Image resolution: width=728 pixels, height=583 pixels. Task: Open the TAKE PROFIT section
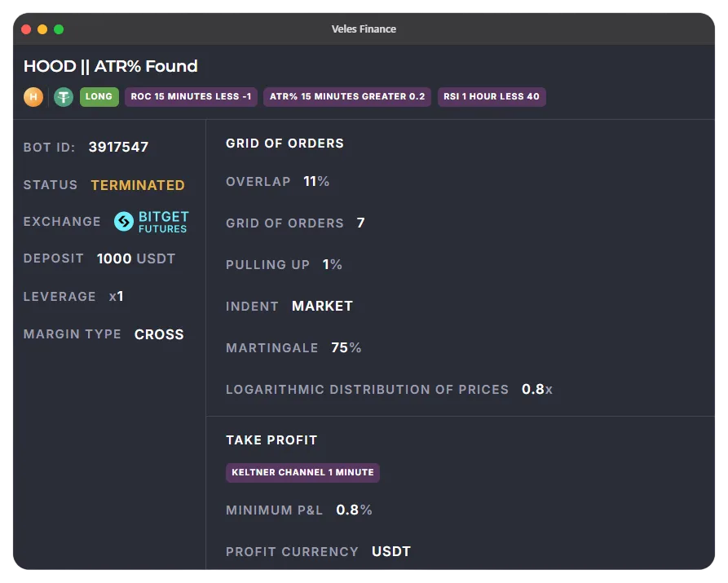271,439
